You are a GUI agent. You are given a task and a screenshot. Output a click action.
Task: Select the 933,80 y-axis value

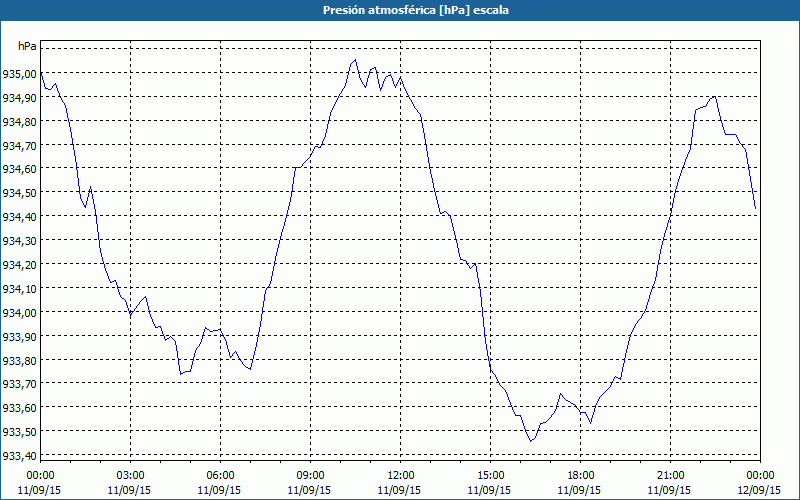19,361
